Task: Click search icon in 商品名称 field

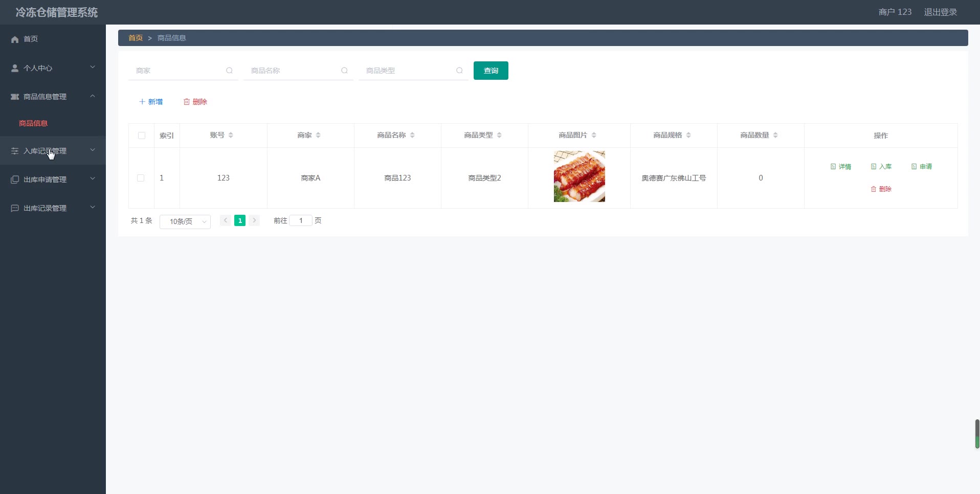Action: click(345, 71)
